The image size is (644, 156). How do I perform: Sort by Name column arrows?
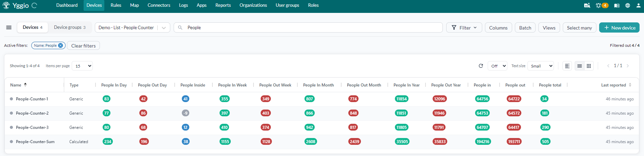(25, 85)
